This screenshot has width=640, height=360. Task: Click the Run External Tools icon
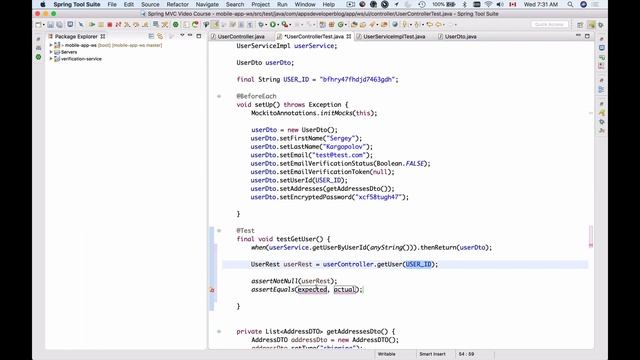[284, 25]
